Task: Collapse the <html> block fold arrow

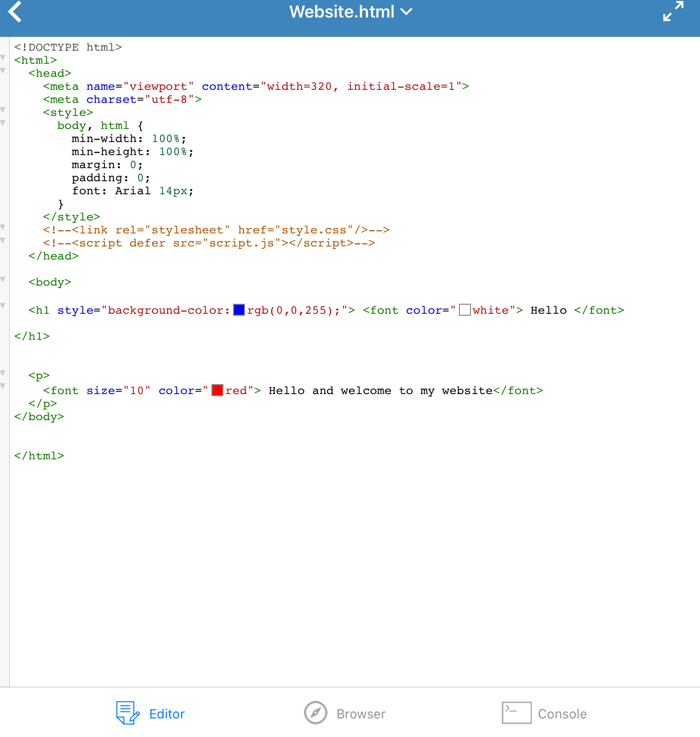Action: [x=3, y=58]
